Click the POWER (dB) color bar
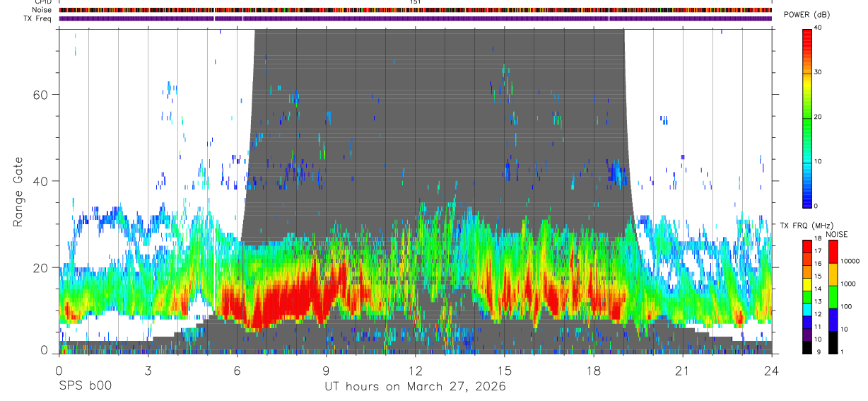Screen dimensions: 868x401 pos(807,117)
